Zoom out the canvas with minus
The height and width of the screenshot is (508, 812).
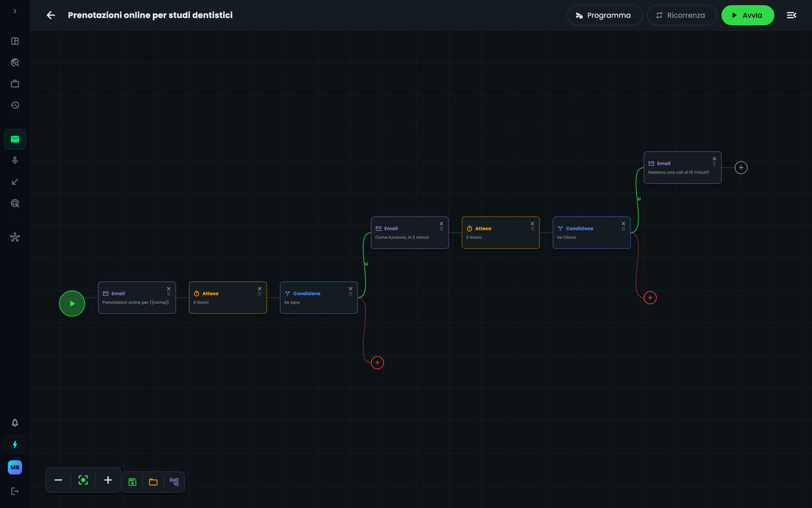[x=58, y=480]
